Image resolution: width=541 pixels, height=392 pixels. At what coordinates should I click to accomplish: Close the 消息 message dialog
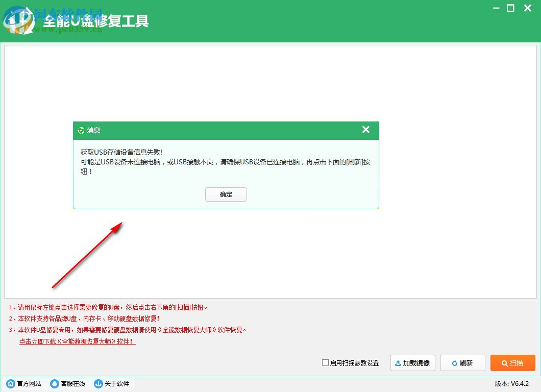point(365,130)
